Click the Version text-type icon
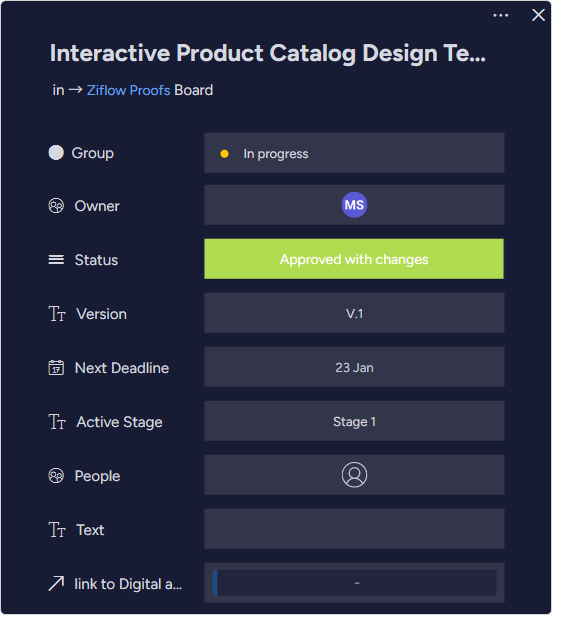Screen dimensions: 567x630 57,314
